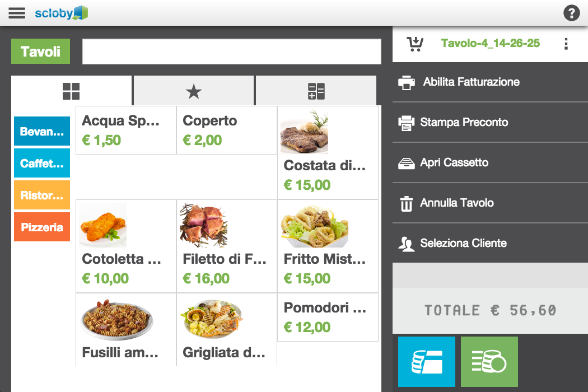Image resolution: width=588 pixels, height=392 pixels.
Task: Switch to the calculator keypad tab
Action: 316,91
